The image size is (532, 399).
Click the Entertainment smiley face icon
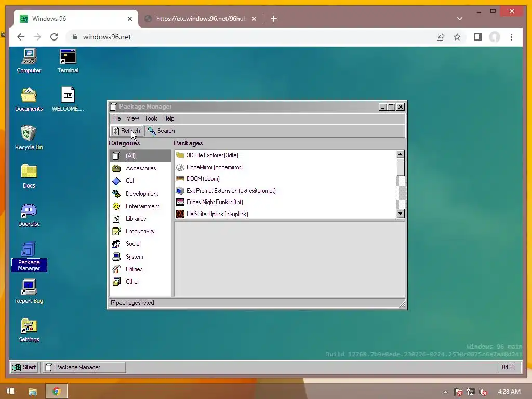point(116,206)
